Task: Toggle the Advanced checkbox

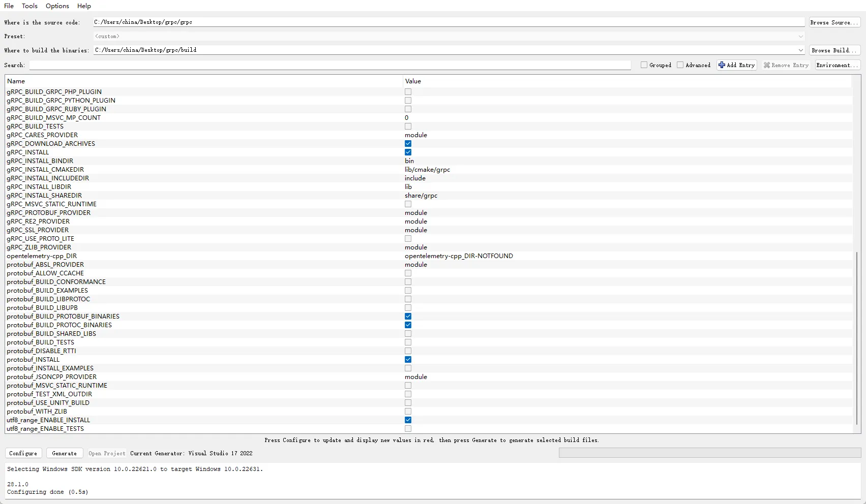Action: [680, 65]
